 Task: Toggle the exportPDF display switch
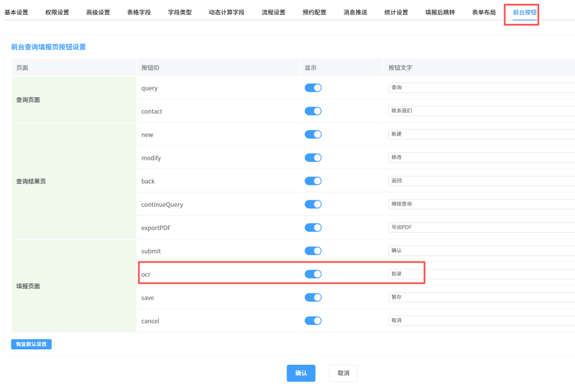tap(313, 227)
